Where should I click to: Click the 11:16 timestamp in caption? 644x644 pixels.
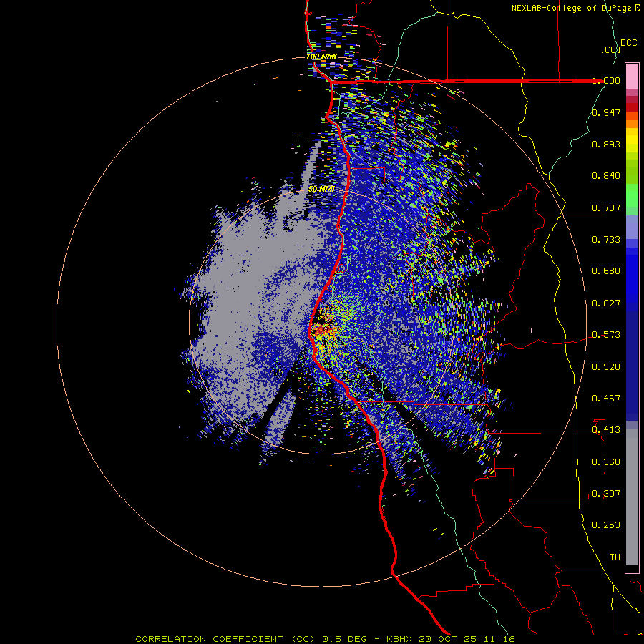[x=499, y=639]
